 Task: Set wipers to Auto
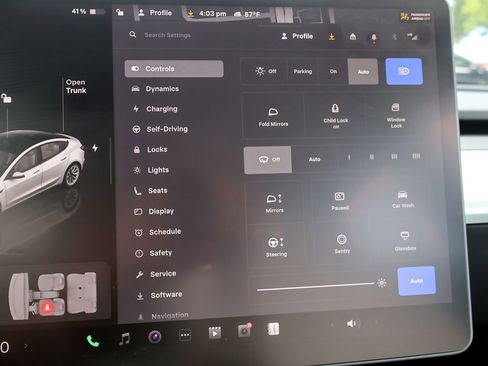click(314, 159)
